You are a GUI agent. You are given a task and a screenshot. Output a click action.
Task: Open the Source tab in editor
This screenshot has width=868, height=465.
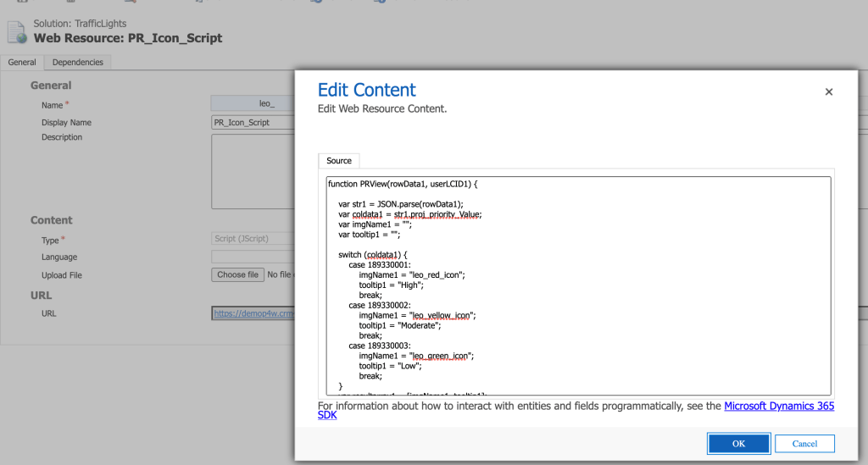click(339, 161)
